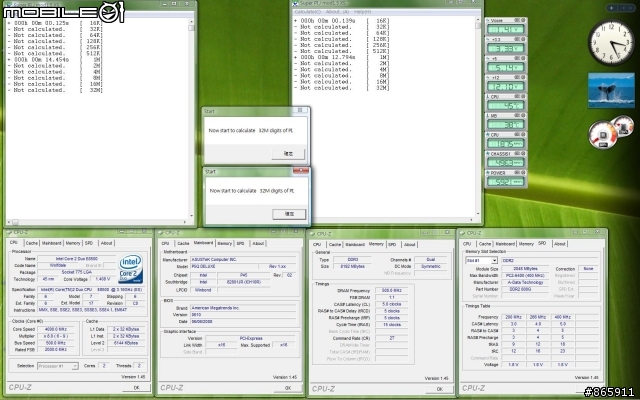Image resolution: width=640 pixels, height=400 pixels.
Task: Click the Core Voltage value 1.408 V
Action: click(101, 279)
